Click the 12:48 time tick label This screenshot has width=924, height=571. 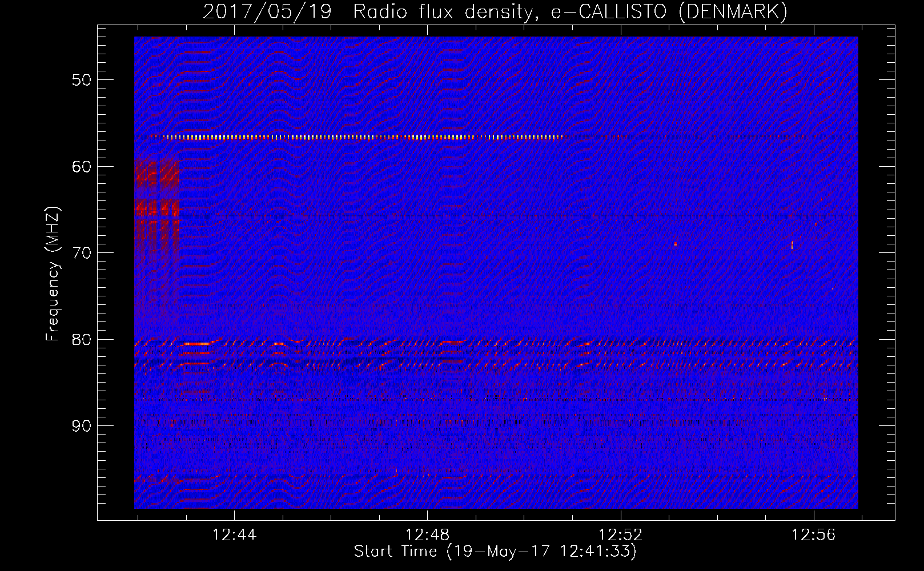(x=428, y=535)
